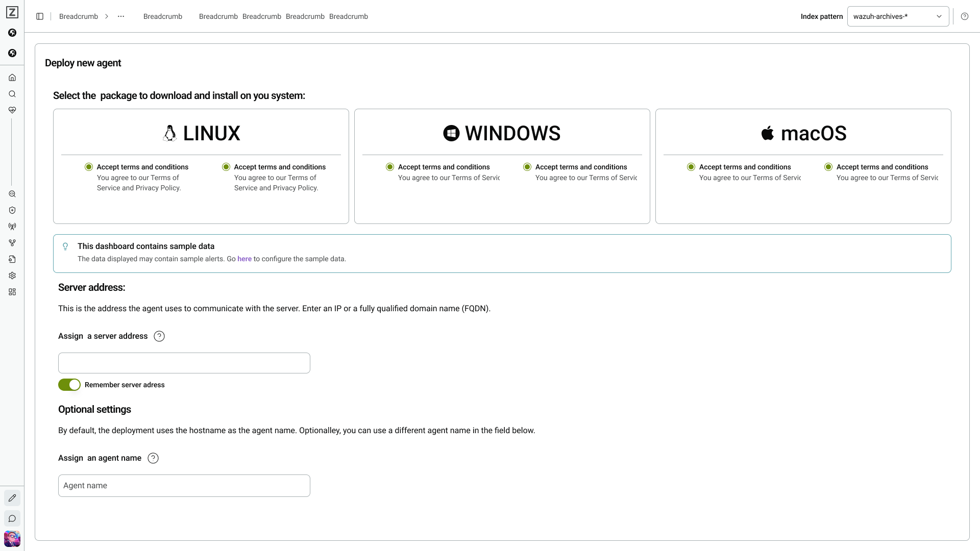Select the first Accept terms radio under WINDOWS
Image resolution: width=980 pixels, height=551 pixels.
390,167
